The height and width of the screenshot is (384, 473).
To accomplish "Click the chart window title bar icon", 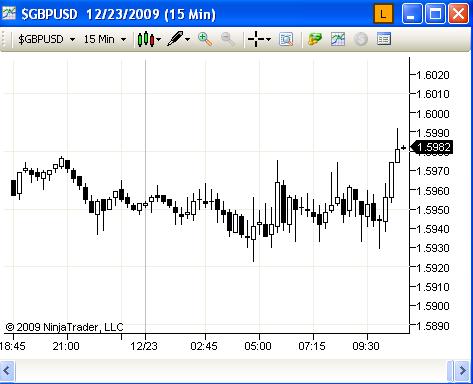I will [x=9, y=14].
